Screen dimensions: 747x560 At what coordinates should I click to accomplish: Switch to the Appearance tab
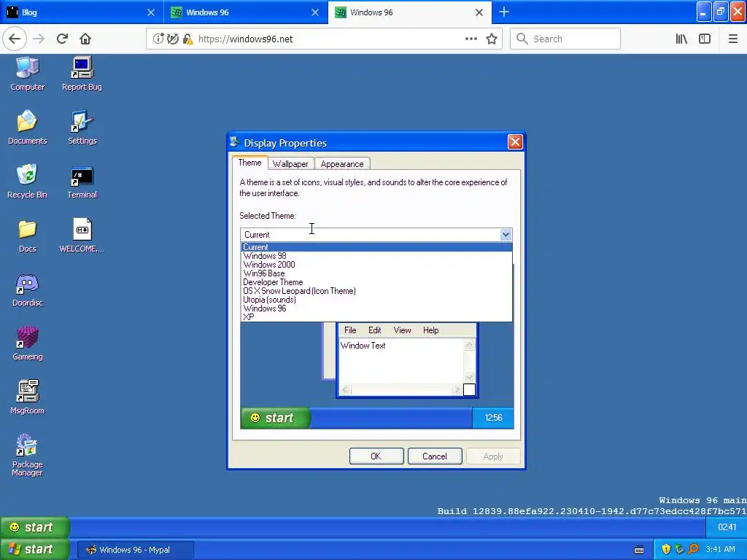click(342, 164)
